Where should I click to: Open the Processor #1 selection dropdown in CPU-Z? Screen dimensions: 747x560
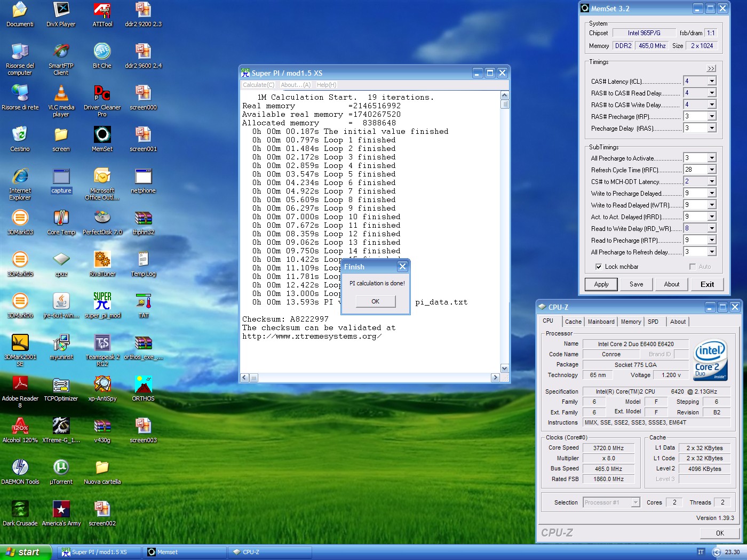(635, 502)
